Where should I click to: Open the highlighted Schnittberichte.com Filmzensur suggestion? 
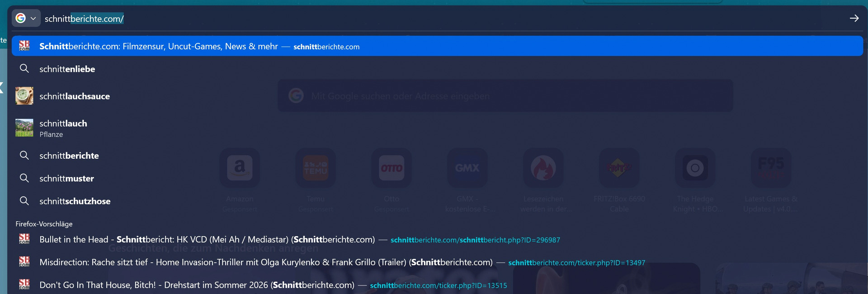tap(437, 46)
